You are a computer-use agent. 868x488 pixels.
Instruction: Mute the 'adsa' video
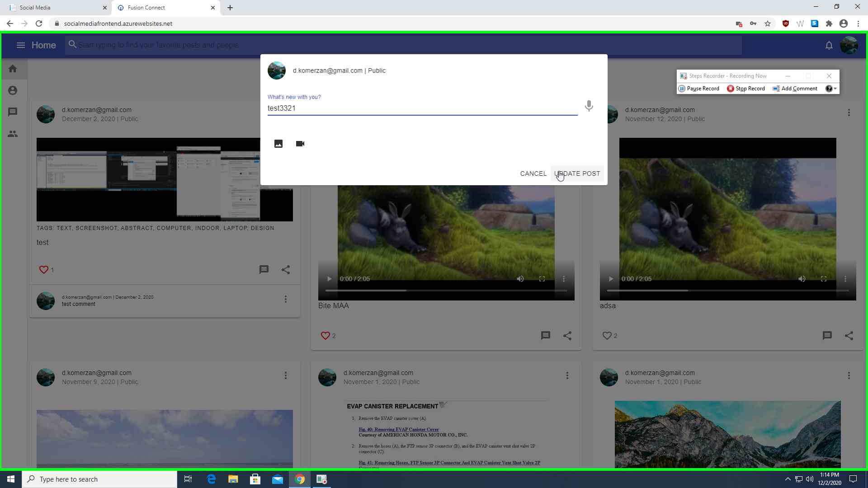[x=802, y=279]
